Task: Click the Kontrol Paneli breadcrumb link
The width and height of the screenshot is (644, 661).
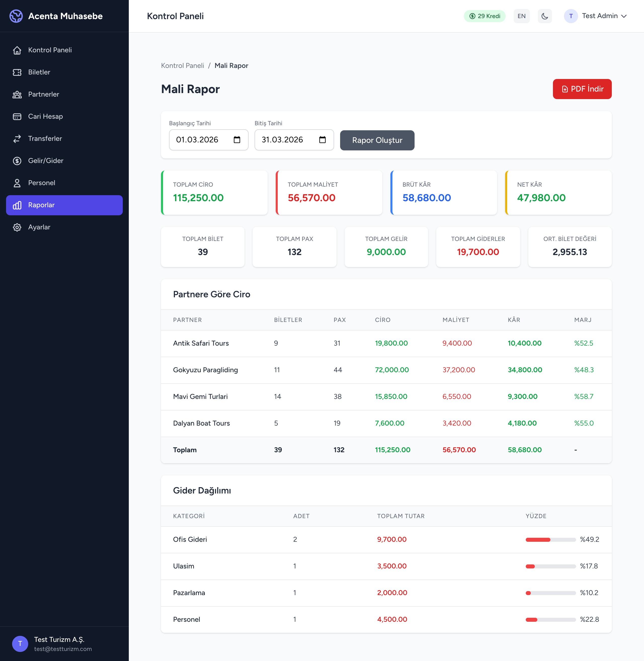Action: [x=182, y=66]
